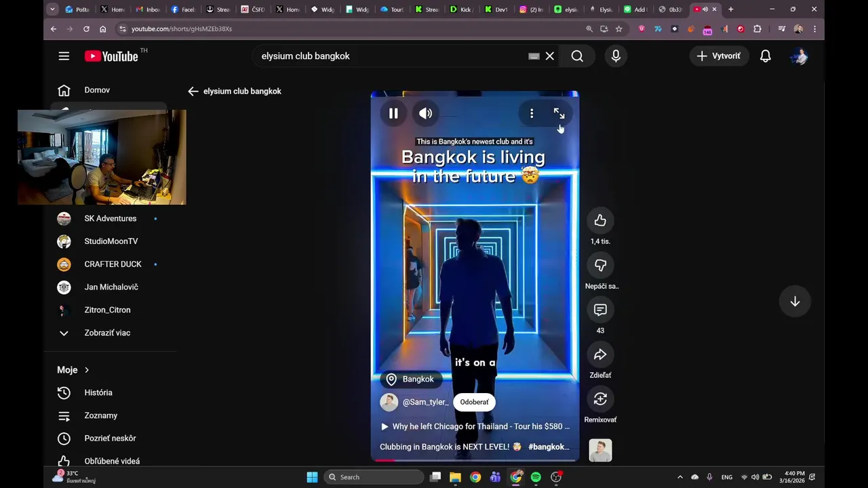Go to the next Short with down arrow

pyautogui.click(x=795, y=302)
